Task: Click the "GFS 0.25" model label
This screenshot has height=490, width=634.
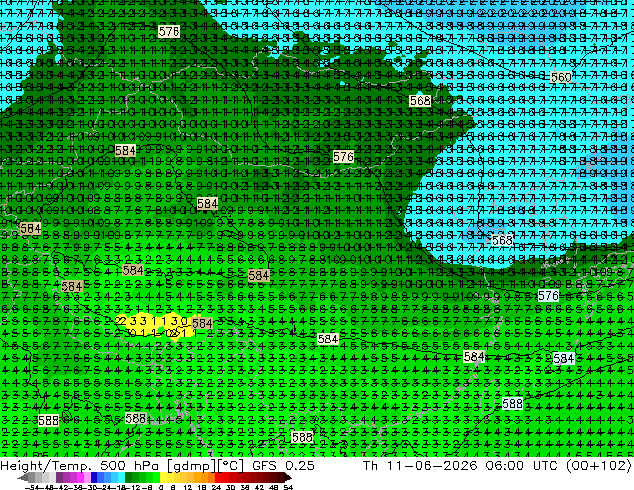Action: pos(283,465)
